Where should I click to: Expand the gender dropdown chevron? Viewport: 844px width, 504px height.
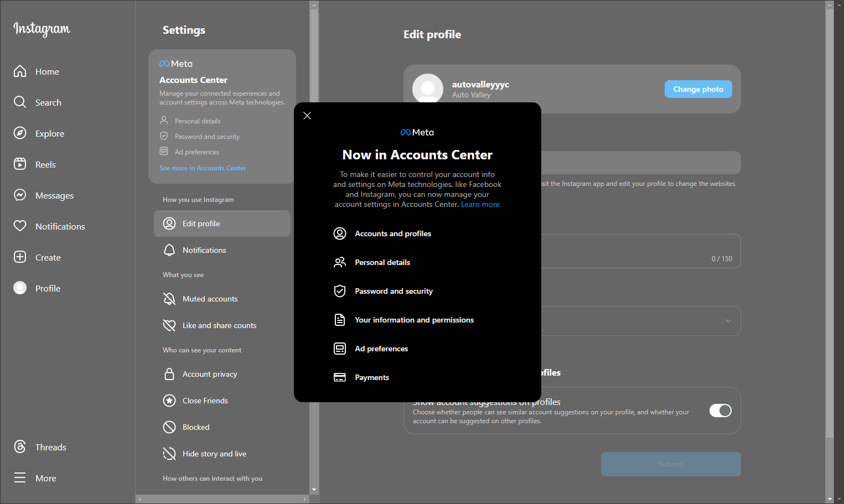728,321
